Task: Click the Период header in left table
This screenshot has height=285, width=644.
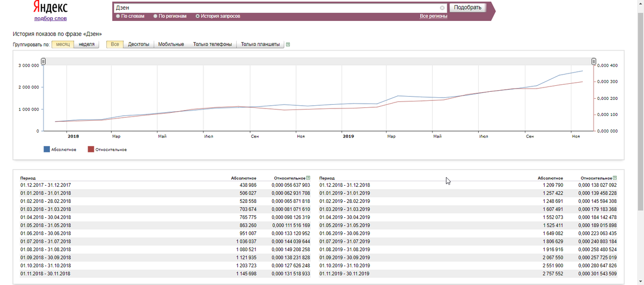Action: click(x=28, y=178)
